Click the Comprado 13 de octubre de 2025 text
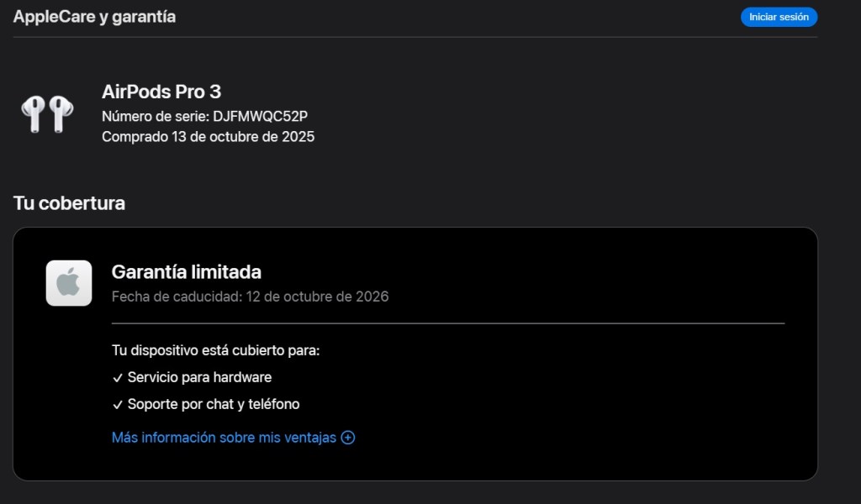 tap(208, 136)
